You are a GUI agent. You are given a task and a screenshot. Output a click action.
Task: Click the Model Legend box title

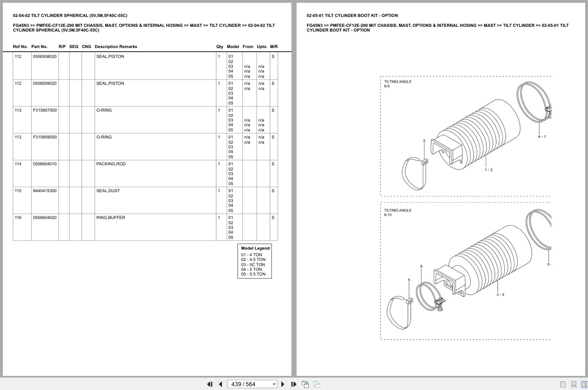(255, 248)
